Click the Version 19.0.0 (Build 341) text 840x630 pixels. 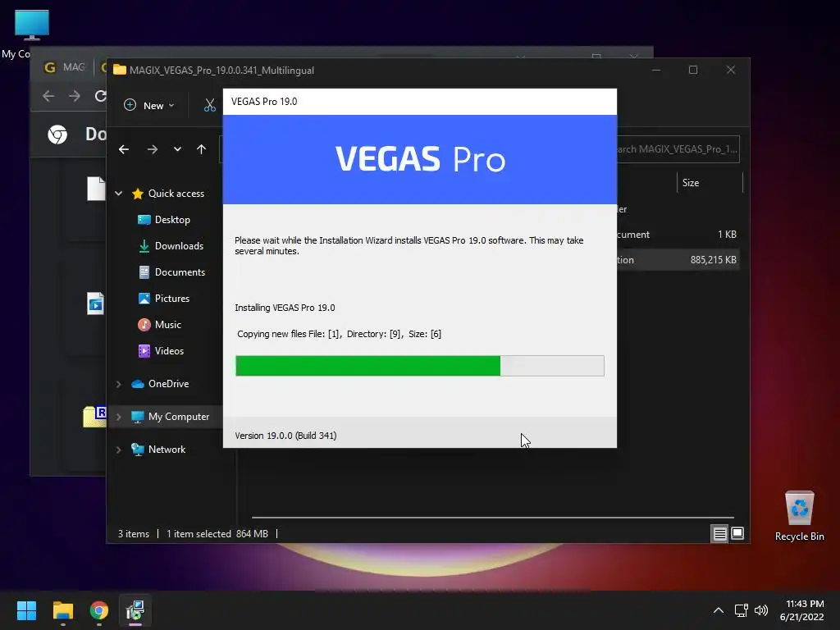pyautogui.click(x=285, y=436)
